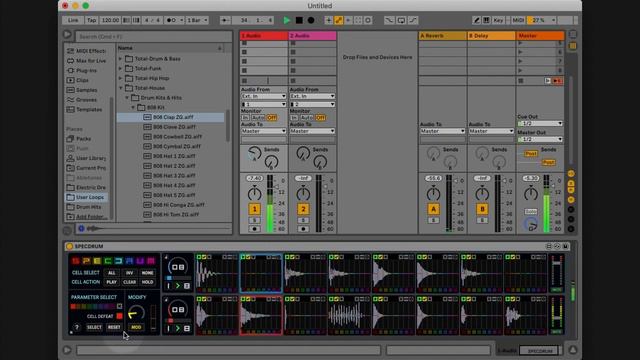Image resolution: width=640 pixels, height=360 pixels.
Task: Solo track 1 with S button
Action: [254, 220]
